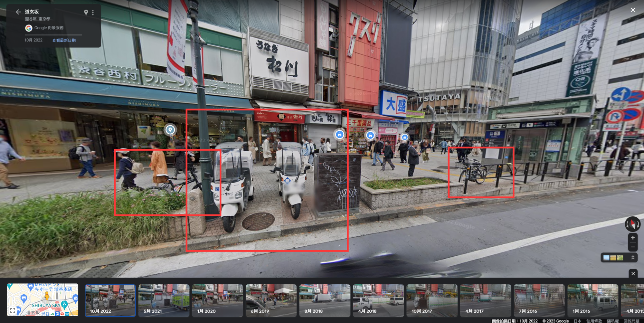Expand the minimap with the fullscreen icon

point(13,310)
